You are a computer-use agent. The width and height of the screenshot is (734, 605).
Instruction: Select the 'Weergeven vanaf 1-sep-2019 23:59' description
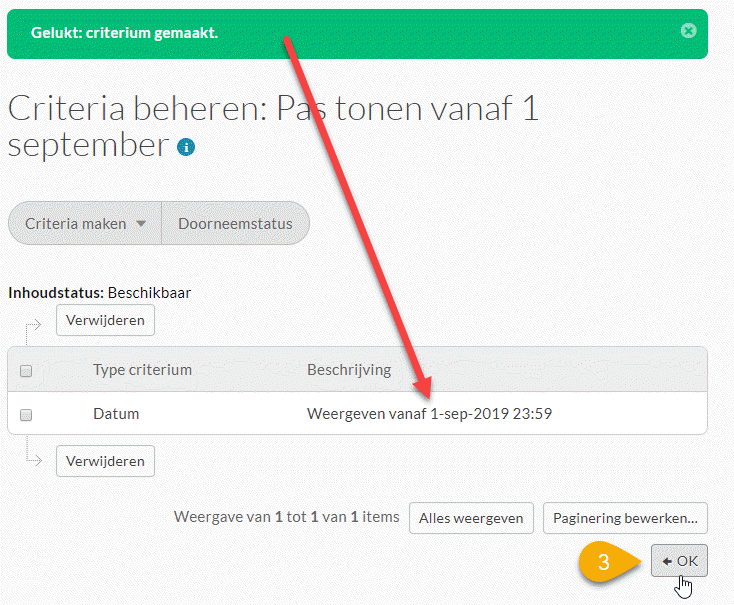point(429,414)
